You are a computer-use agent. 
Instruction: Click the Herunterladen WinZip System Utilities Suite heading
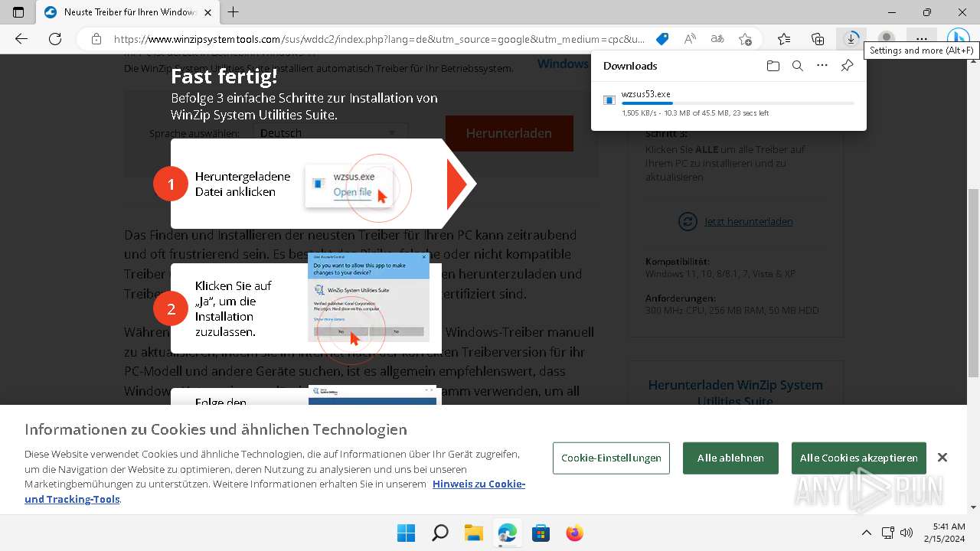tap(736, 393)
